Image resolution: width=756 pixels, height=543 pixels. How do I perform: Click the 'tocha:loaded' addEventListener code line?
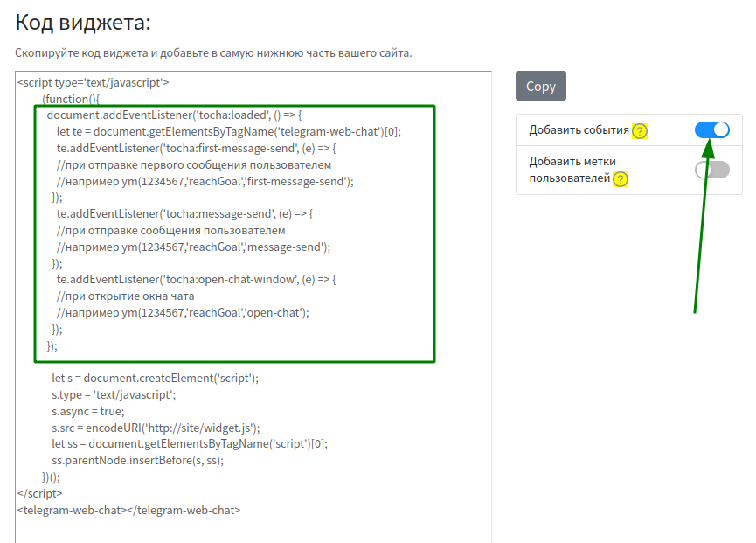[174, 115]
